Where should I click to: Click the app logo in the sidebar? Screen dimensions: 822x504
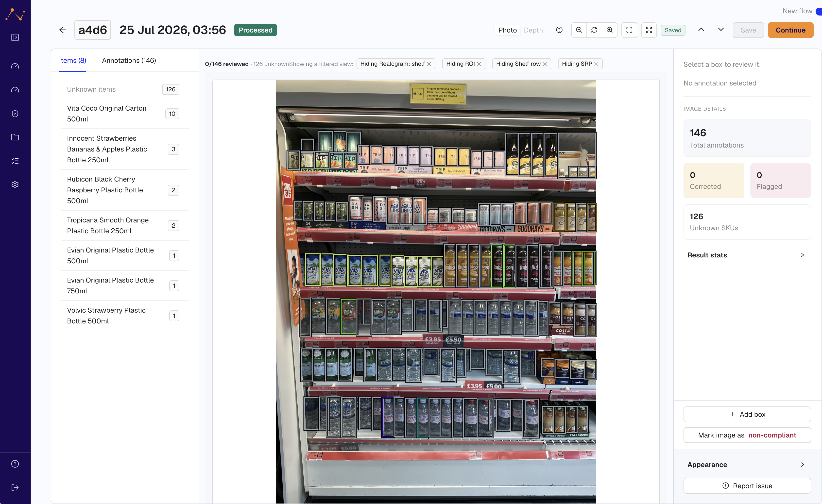click(15, 15)
